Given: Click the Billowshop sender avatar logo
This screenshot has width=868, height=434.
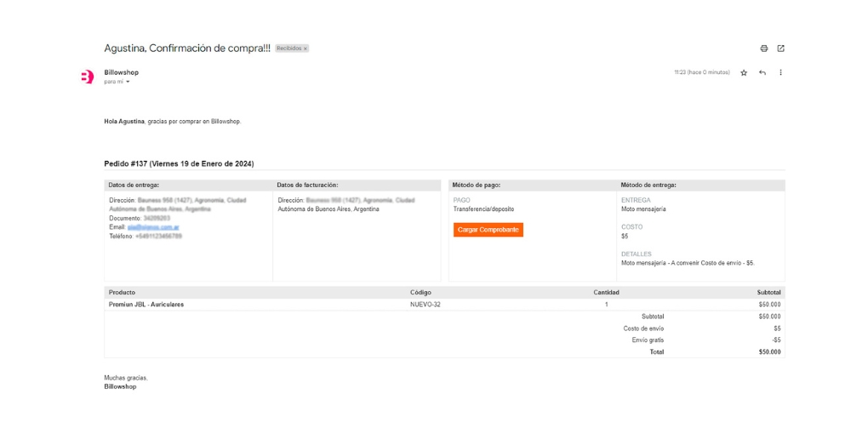Looking at the screenshot, I should click(87, 77).
